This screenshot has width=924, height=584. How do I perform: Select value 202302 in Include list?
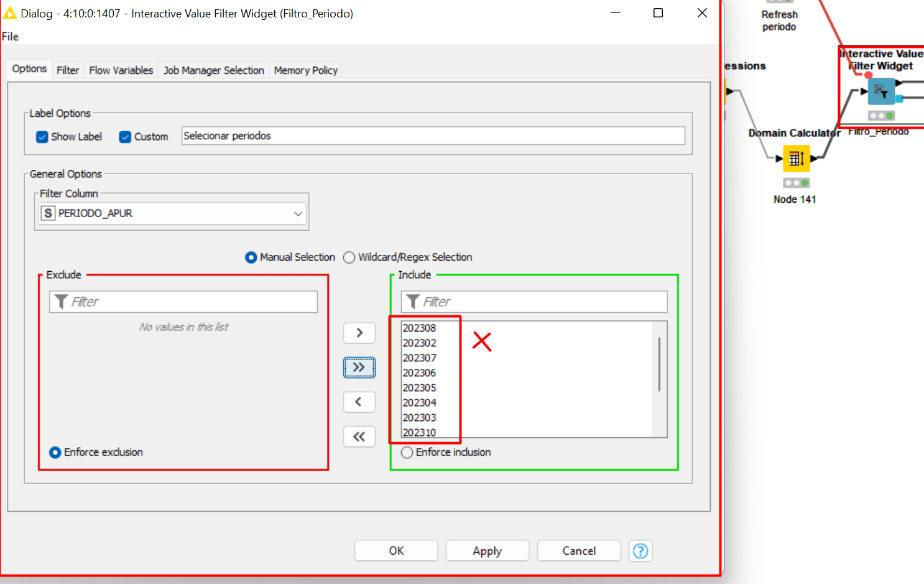420,343
